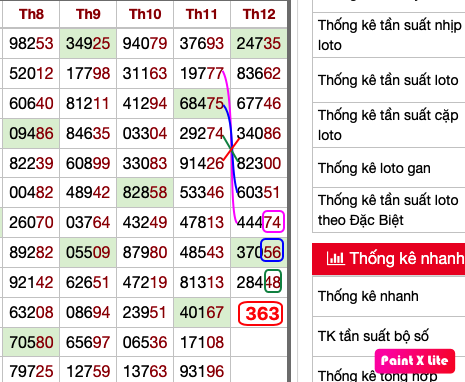Click the highlighted cell 82858 in Th10
Screen dimensions: 465x382
pos(145,192)
